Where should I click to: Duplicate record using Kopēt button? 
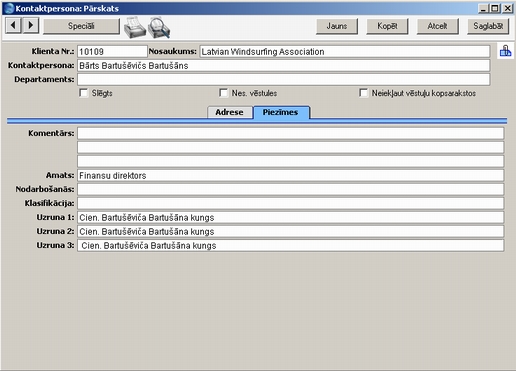(387, 26)
